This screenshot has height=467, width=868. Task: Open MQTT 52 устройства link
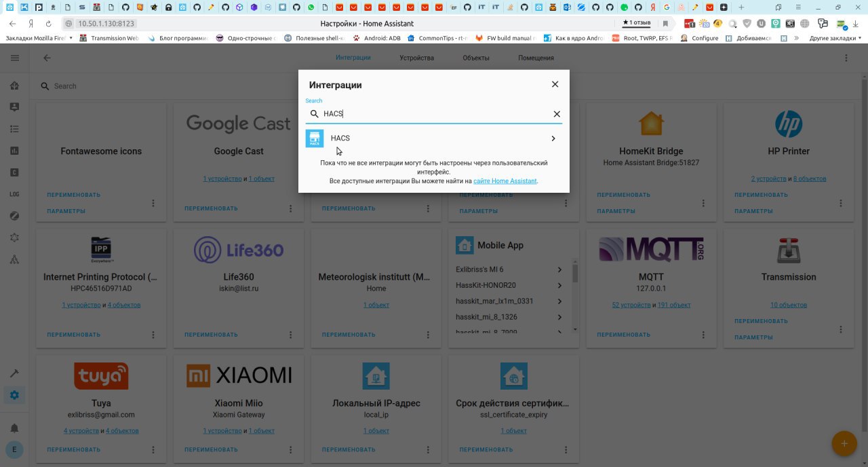coord(631,305)
